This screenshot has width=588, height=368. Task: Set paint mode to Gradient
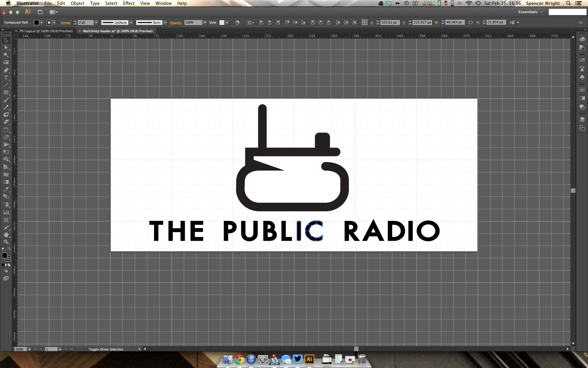[x=6, y=265]
